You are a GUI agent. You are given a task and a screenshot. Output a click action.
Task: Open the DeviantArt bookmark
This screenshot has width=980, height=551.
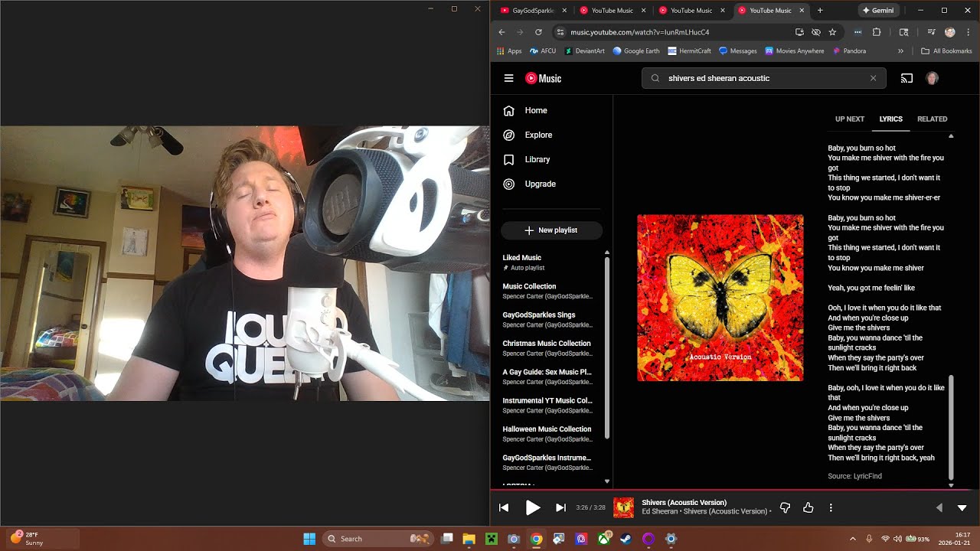[x=585, y=51]
